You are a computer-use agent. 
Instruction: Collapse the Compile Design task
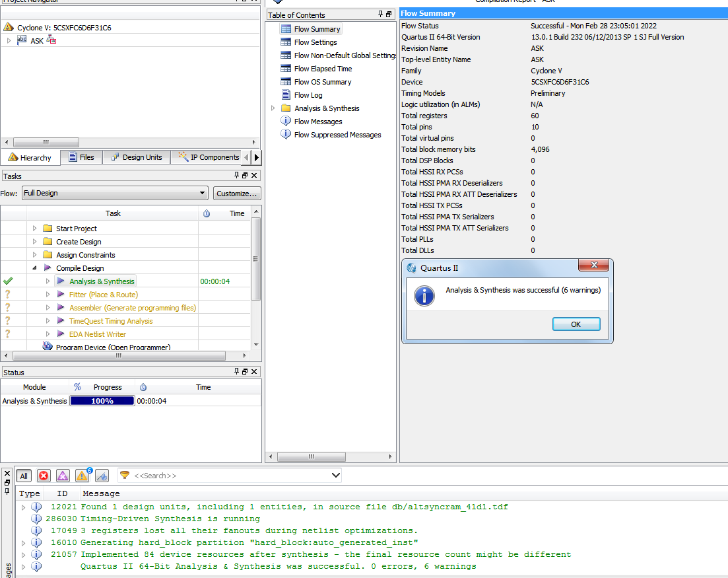pos(35,268)
